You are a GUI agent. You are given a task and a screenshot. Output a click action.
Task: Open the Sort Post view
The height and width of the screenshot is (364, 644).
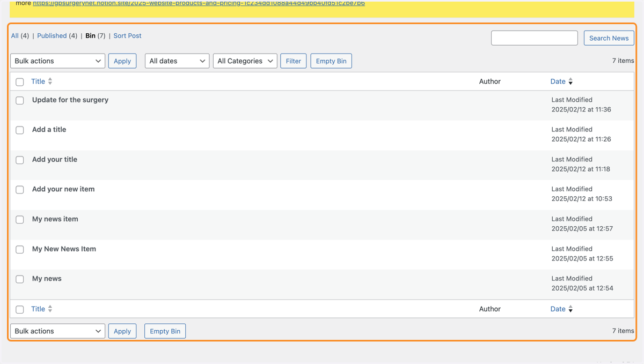coord(128,36)
